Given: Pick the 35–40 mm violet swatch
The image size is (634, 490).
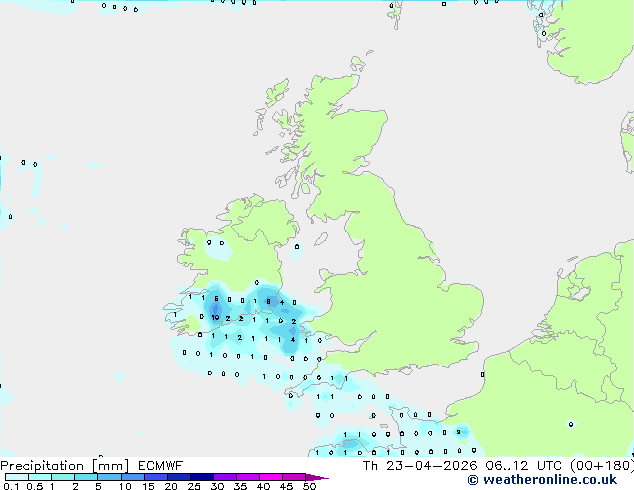Looking at the screenshot, I should point(247,477).
